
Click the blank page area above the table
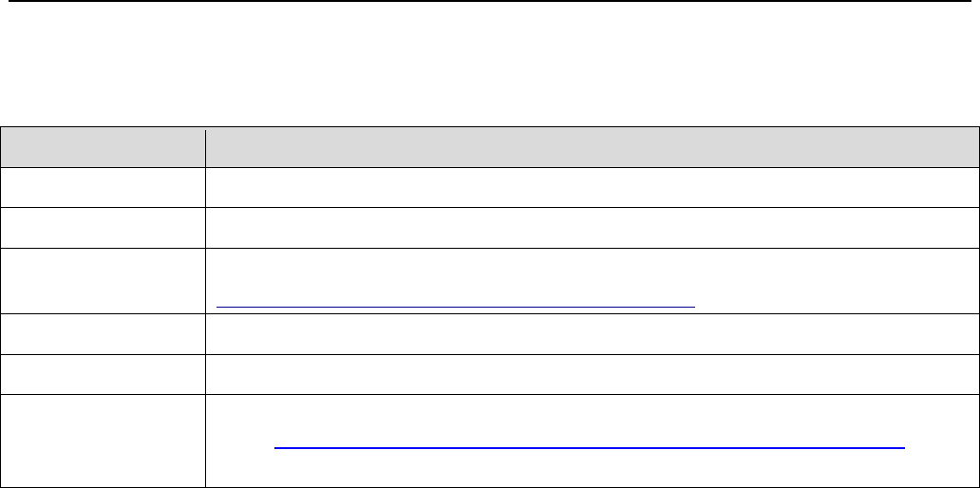click(490, 66)
